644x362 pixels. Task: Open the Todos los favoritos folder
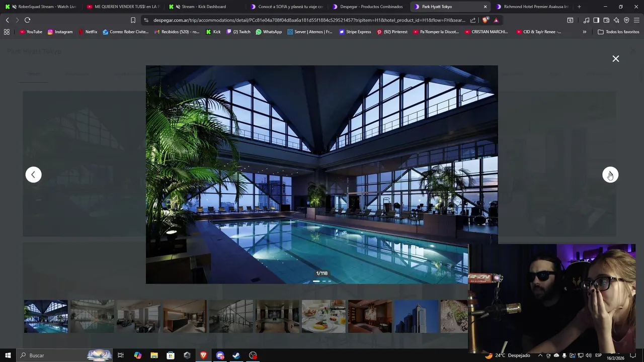tap(618, 32)
